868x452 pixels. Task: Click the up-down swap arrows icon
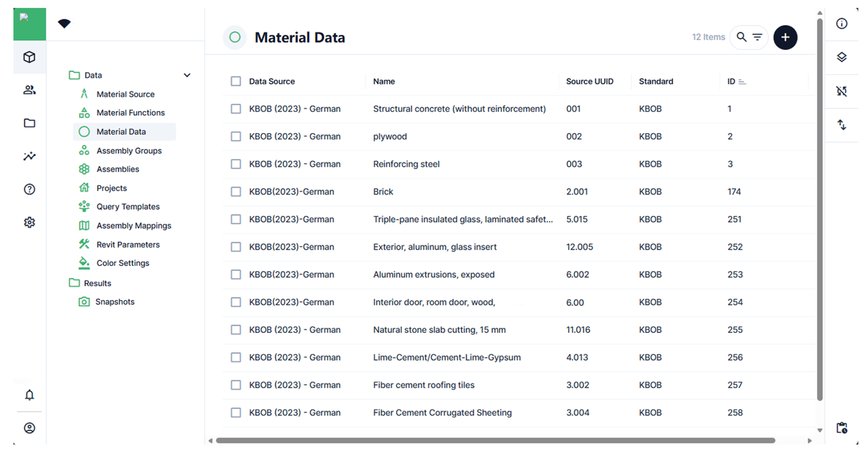coord(841,125)
